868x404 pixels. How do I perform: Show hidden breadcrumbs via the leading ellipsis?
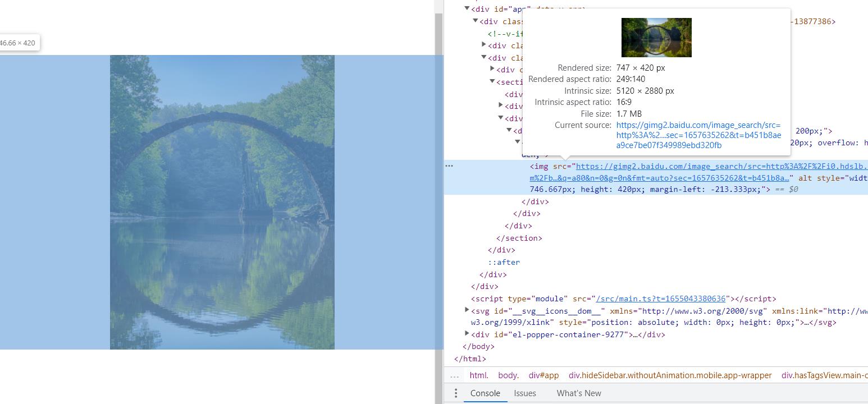[455, 375]
